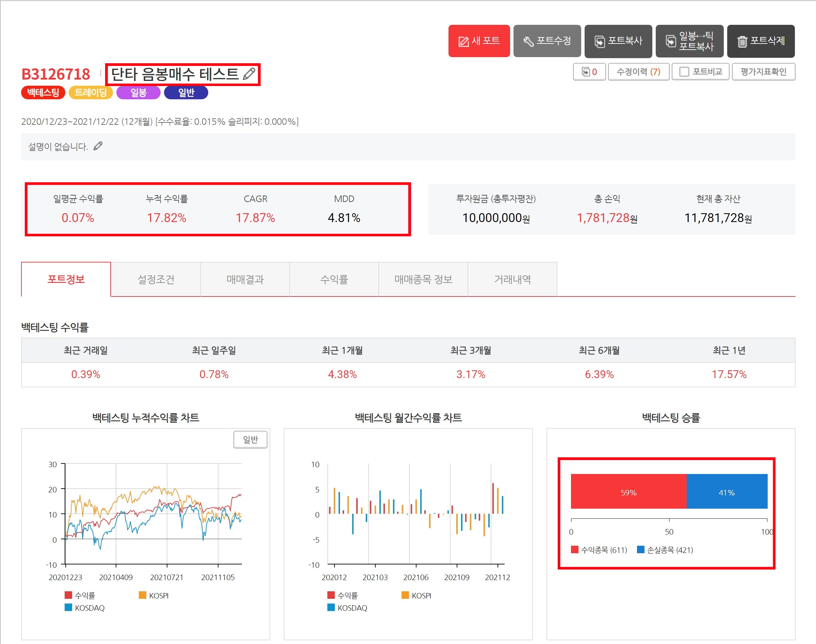816x644 pixels.
Task: Click the 최근 3개월 value 3.17%
Action: [471, 374]
